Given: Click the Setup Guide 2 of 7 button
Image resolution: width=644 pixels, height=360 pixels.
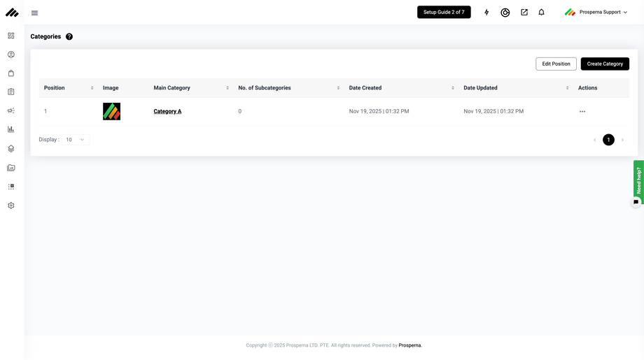Looking at the screenshot, I should coord(444,13).
